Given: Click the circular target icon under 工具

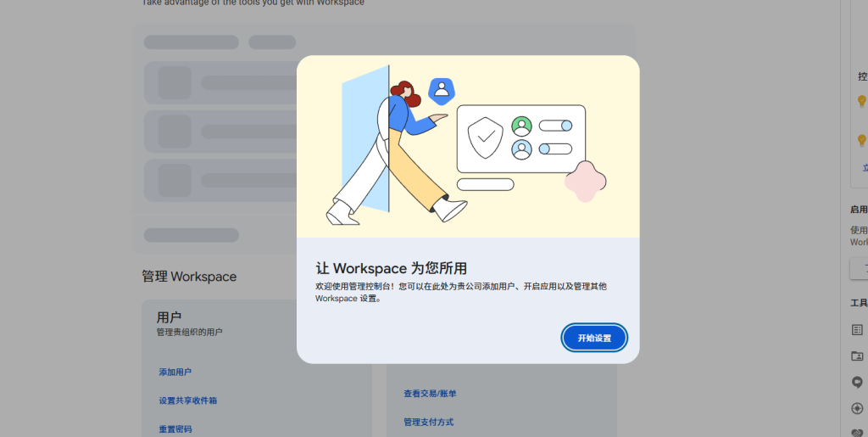Looking at the screenshot, I should click(857, 408).
